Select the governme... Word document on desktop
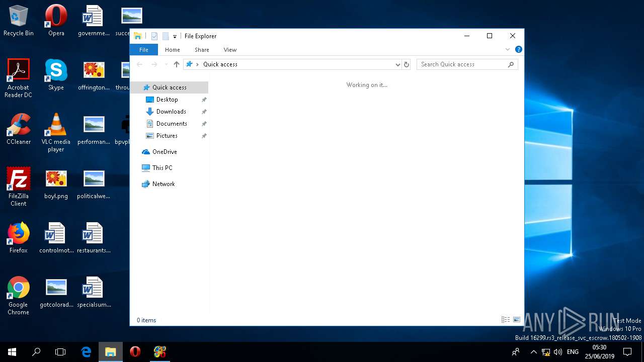The image size is (644, 362). click(x=94, y=21)
